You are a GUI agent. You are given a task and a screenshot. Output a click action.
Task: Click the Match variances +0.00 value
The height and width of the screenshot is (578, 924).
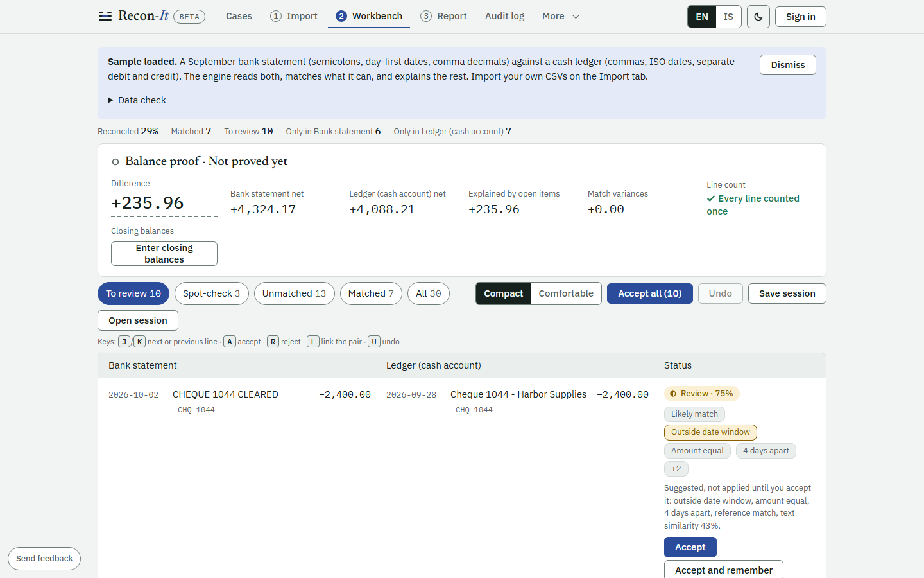coord(606,209)
